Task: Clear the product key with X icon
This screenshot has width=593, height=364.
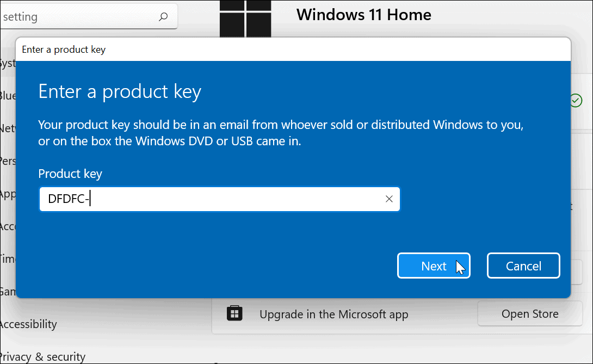Action: [389, 199]
